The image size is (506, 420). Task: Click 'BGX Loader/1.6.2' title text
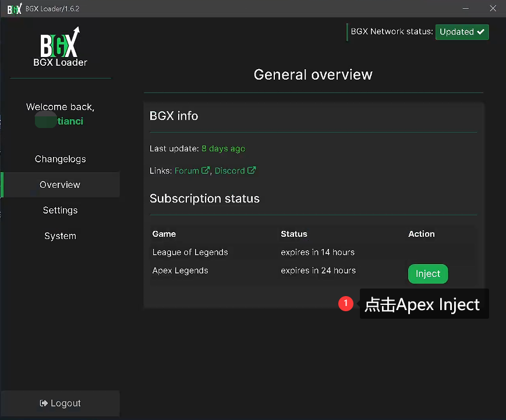tap(52, 9)
